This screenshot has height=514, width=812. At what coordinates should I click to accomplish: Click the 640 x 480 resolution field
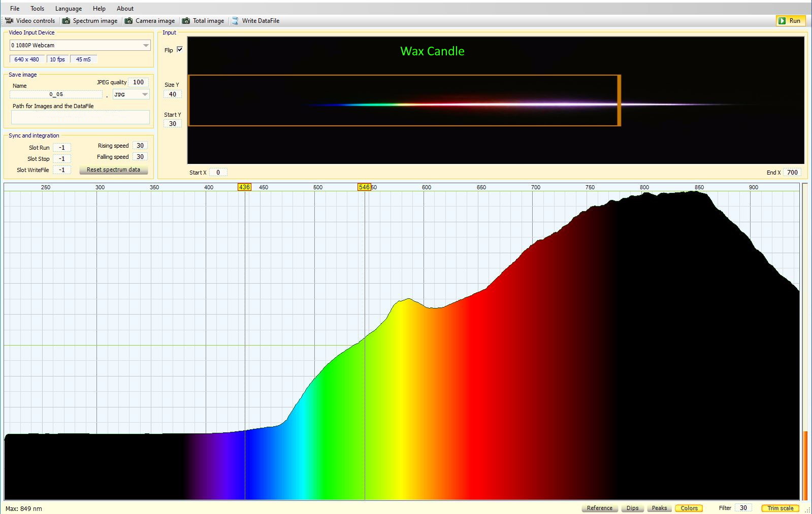(26, 59)
